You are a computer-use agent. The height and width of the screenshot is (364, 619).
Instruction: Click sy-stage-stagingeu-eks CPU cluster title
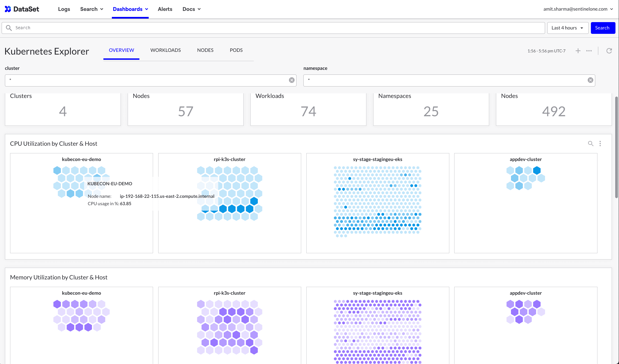point(378,159)
